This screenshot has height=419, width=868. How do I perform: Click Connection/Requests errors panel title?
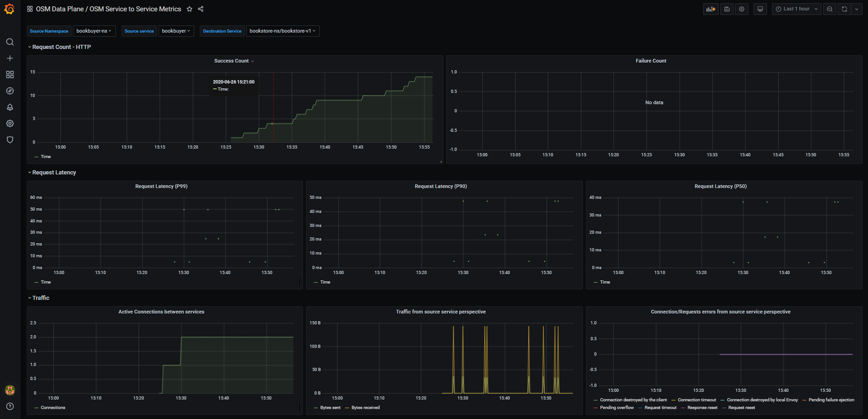click(x=720, y=312)
